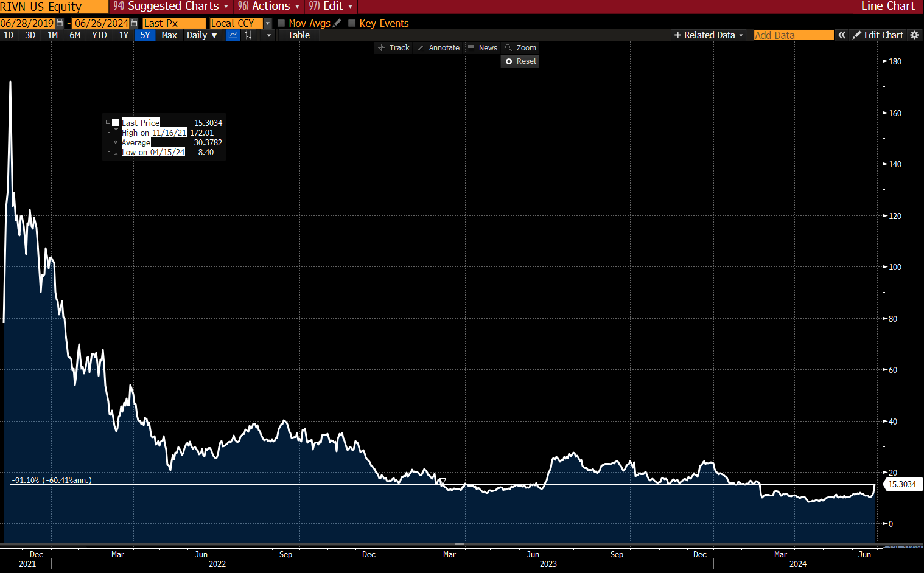
Task: Show News on the chart
Action: [482, 48]
